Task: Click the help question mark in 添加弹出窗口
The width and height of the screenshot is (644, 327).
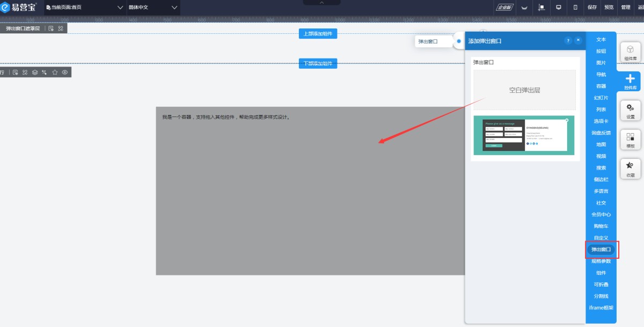Action: tap(568, 40)
